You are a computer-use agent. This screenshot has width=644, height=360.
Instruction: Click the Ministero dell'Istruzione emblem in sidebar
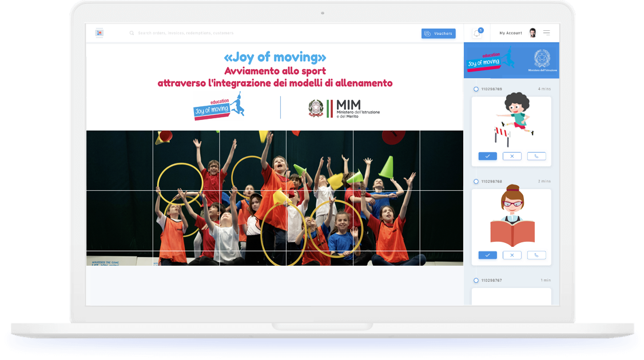point(542,61)
